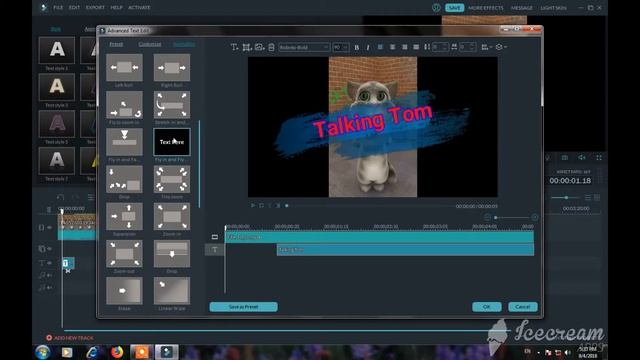Confirm with the OK button
The width and height of the screenshot is (640, 360).
coord(487,307)
